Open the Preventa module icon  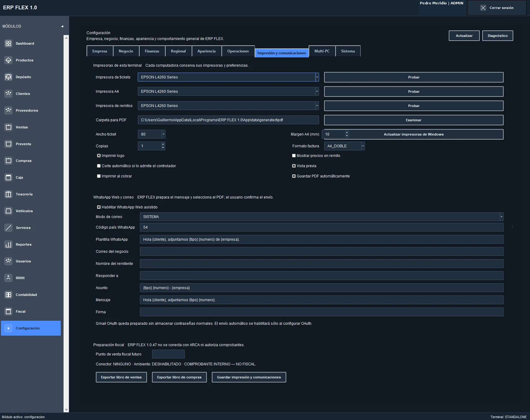(8, 144)
